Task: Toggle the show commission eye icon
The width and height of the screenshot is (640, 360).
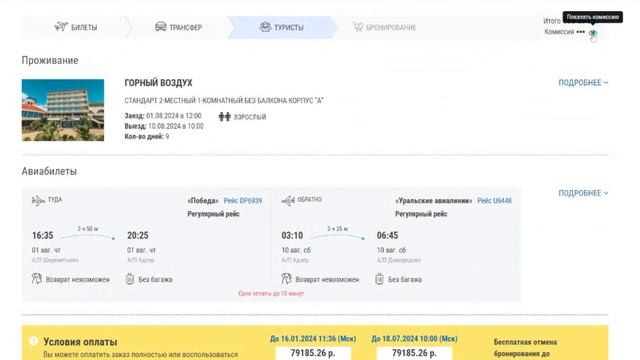Action: click(593, 33)
